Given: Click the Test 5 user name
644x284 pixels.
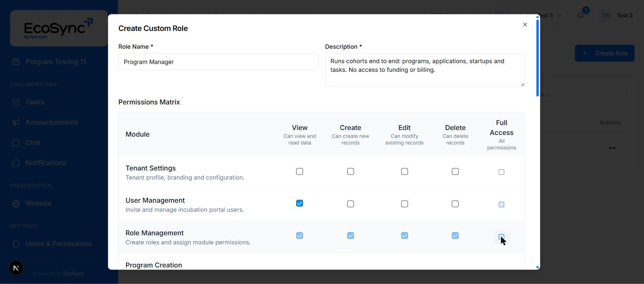Looking at the screenshot, I should point(625,15).
